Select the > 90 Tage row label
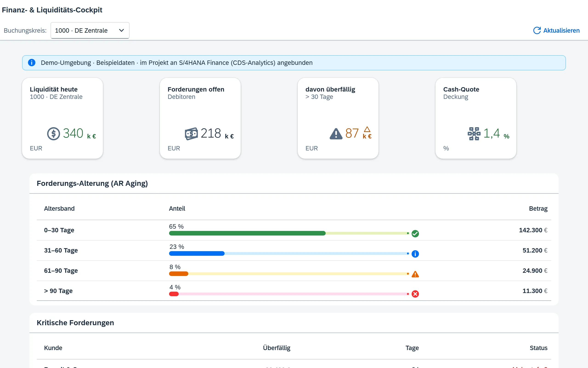The width and height of the screenshot is (588, 368). pos(58,290)
